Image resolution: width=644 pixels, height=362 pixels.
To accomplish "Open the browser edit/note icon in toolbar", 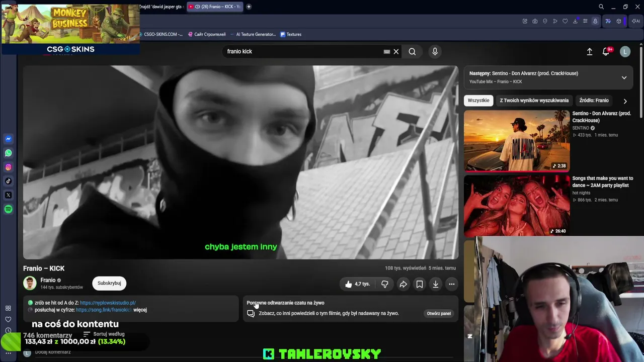I will pyautogui.click(x=525, y=21).
